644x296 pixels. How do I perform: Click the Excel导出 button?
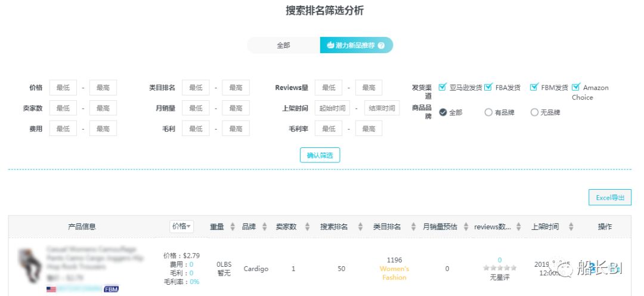point(609,198)
